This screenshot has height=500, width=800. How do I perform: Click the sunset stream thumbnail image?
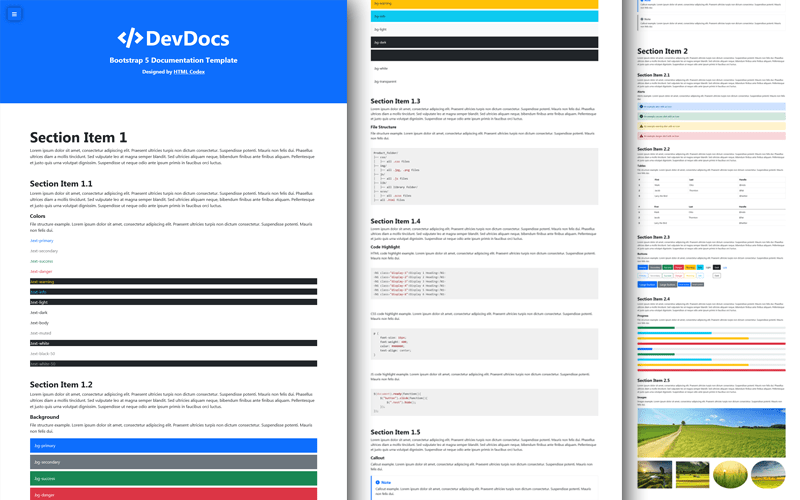(x=655, y=474)
